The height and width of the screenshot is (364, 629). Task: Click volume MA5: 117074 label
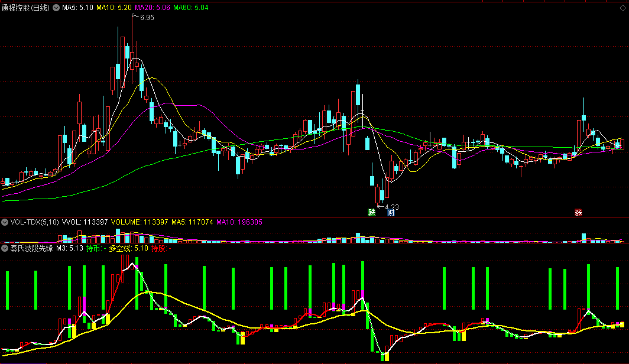(x=192, y=222)
